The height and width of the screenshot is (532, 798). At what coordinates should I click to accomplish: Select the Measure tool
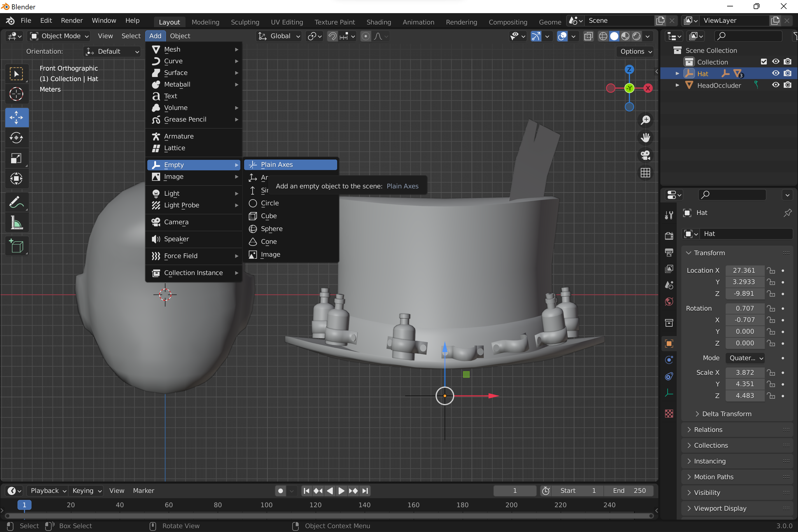[x=16, y=223]
